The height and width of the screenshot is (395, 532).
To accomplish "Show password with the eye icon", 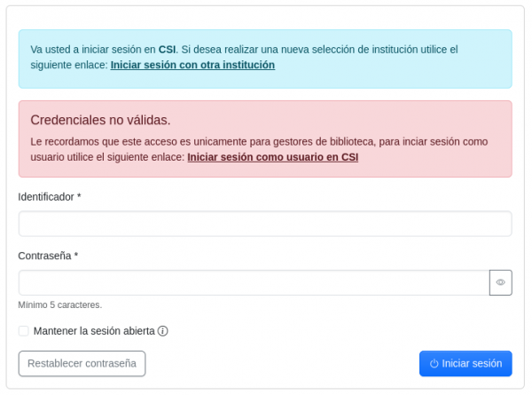I will [500, 282].
